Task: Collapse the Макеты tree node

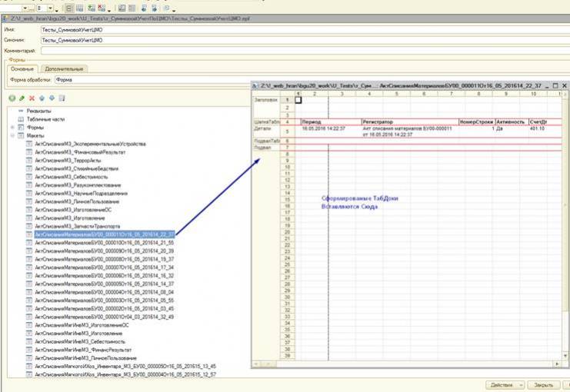Action: pyautogui.click(x=12, y=135)
